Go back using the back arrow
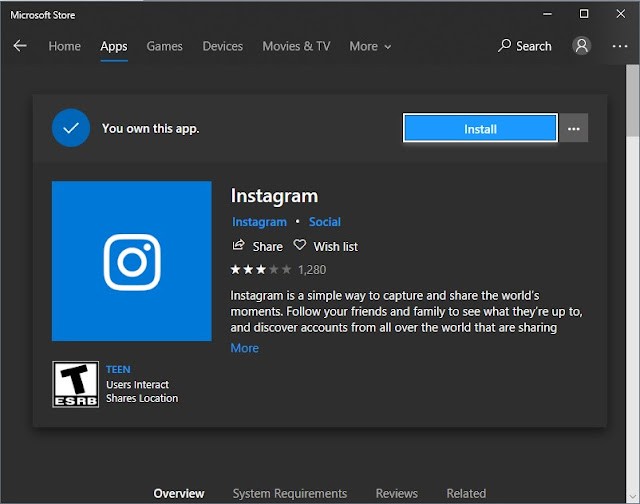Screen dimensions: 640x504 pyautogui.click(x=20, y=46)
